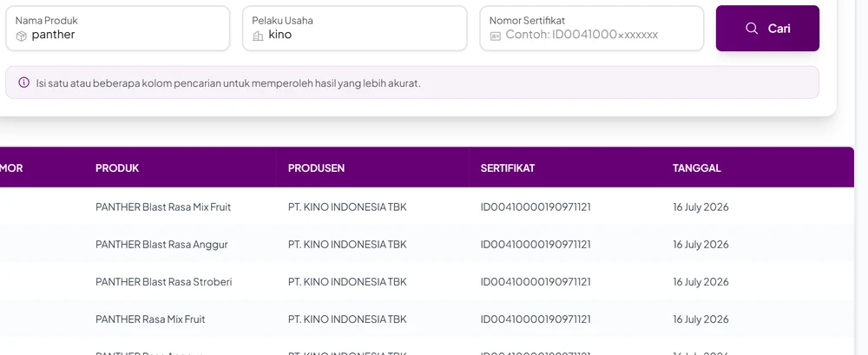
Task: Click the date in PANTHER Rasa Mix Fruit row
Action: (x=700, y=319)
